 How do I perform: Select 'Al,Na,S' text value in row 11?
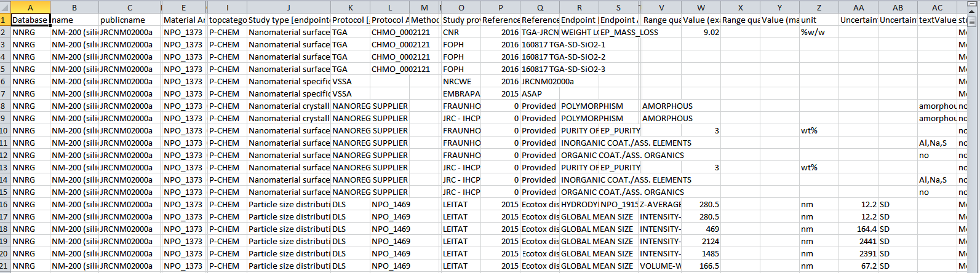pyautogui.click(x=938, y=143)
